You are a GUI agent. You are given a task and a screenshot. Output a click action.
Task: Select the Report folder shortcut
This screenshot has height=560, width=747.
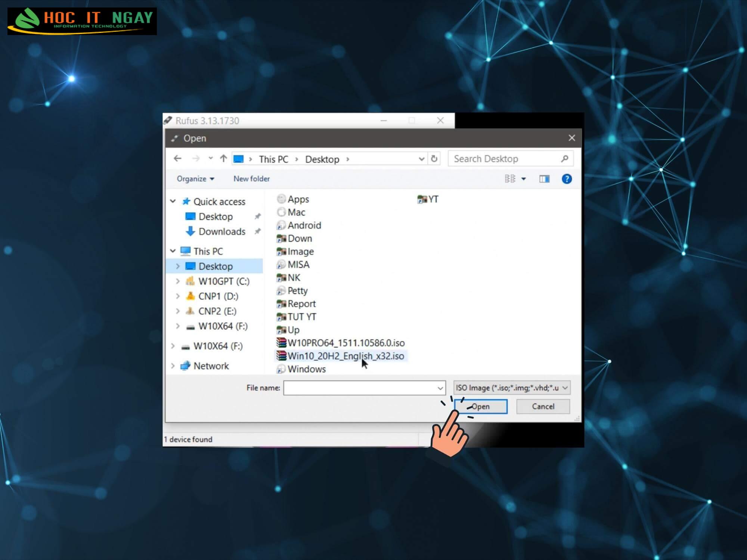296,304
